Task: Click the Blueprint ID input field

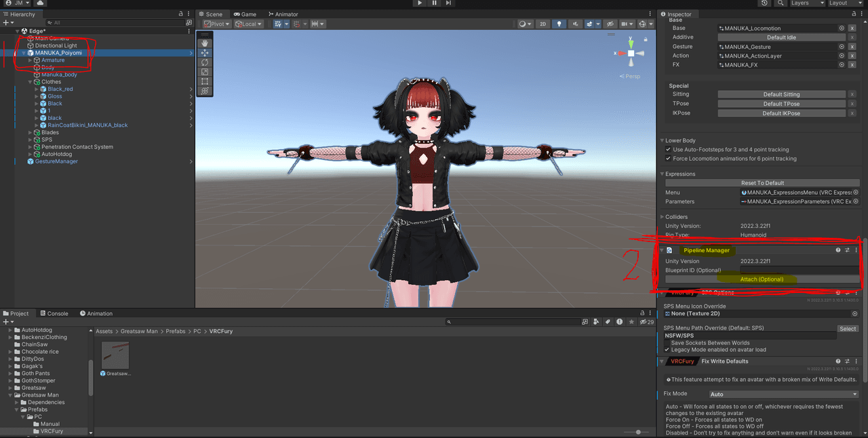Action: (800, 271)
